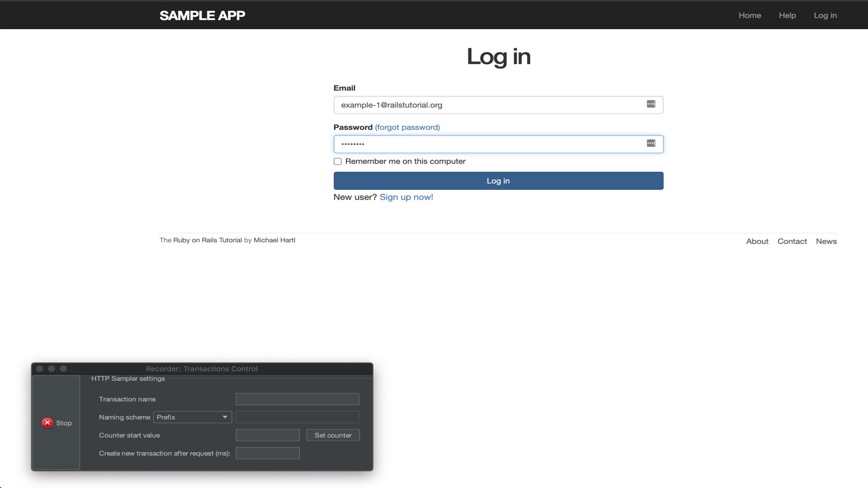Screen dimensions: 868x488
Task: Open the Naming scheme Prefix dropdown
Action: pyautogui.click(x=193, y=417)
